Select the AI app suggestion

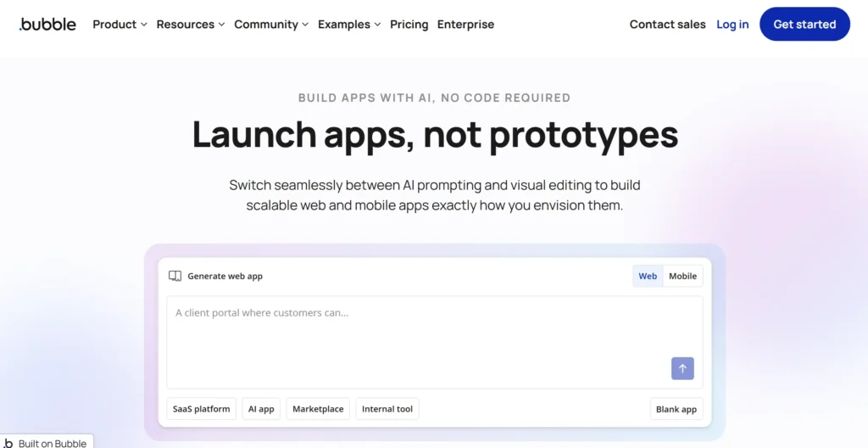point(261,409)
